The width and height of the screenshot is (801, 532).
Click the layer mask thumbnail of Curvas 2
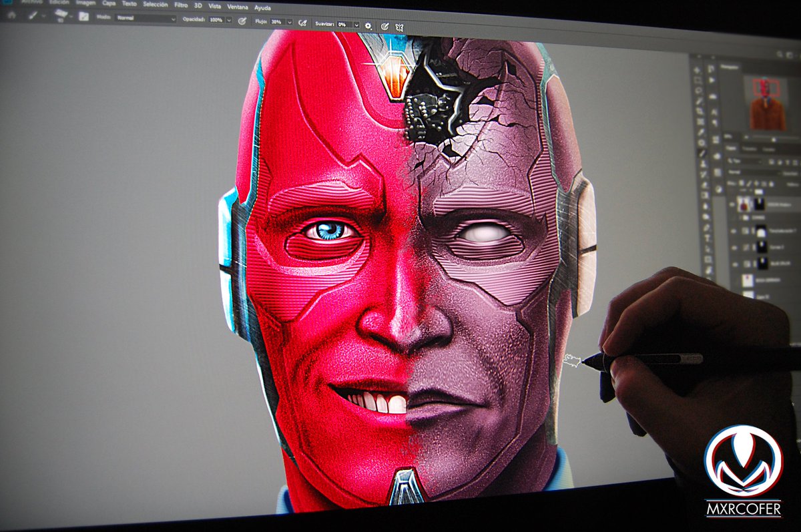tap(762, 246)
